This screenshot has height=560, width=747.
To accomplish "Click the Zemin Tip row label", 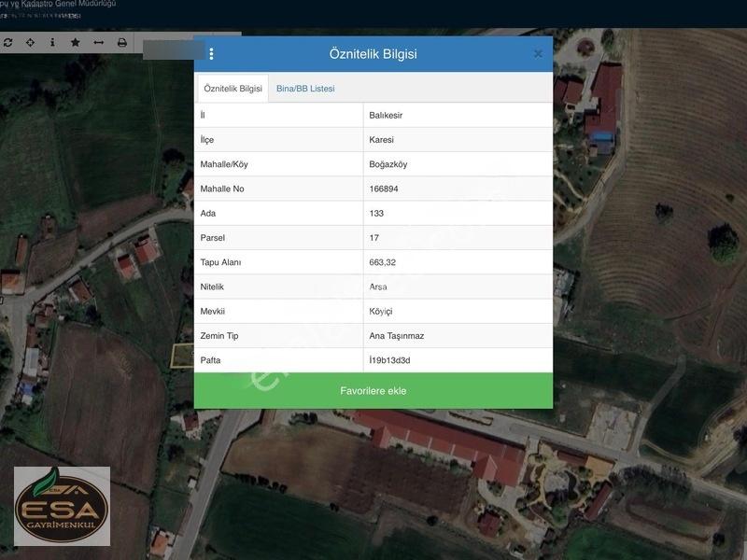I will click(x=219, y=336).
